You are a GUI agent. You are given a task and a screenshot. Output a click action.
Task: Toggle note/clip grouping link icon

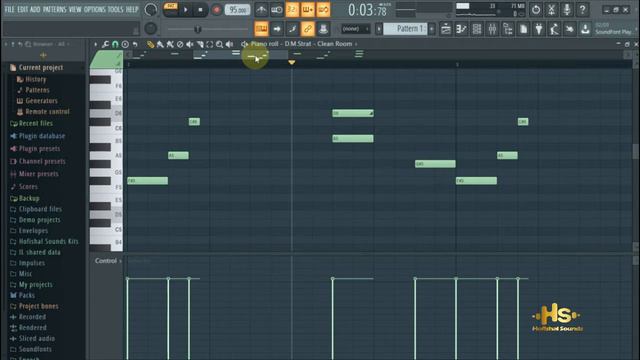click(x=308, y=29)
